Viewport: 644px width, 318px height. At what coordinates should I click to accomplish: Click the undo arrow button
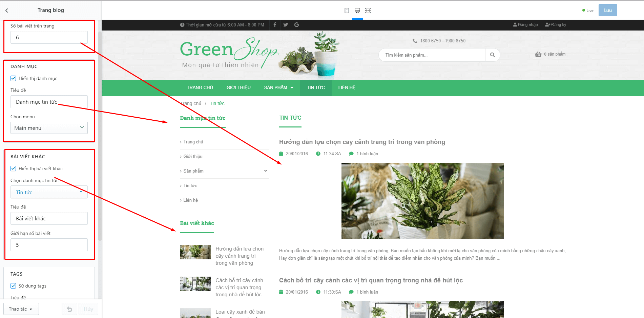69,309
